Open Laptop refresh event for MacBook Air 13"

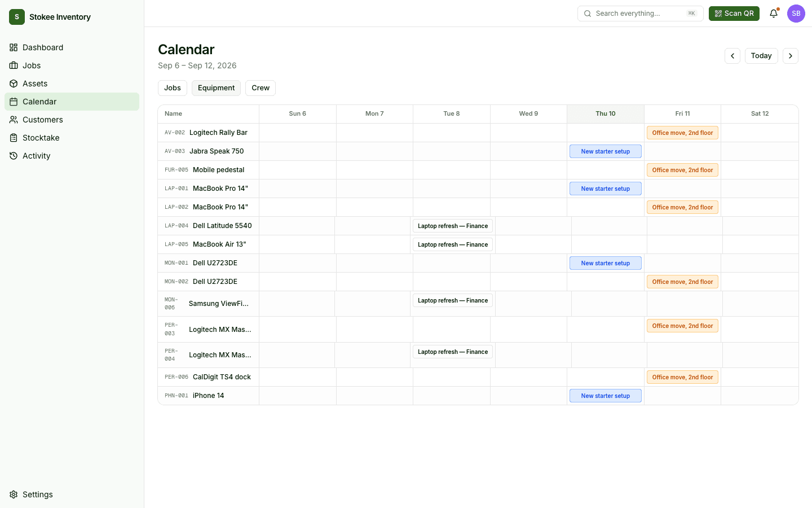(453, 244)
